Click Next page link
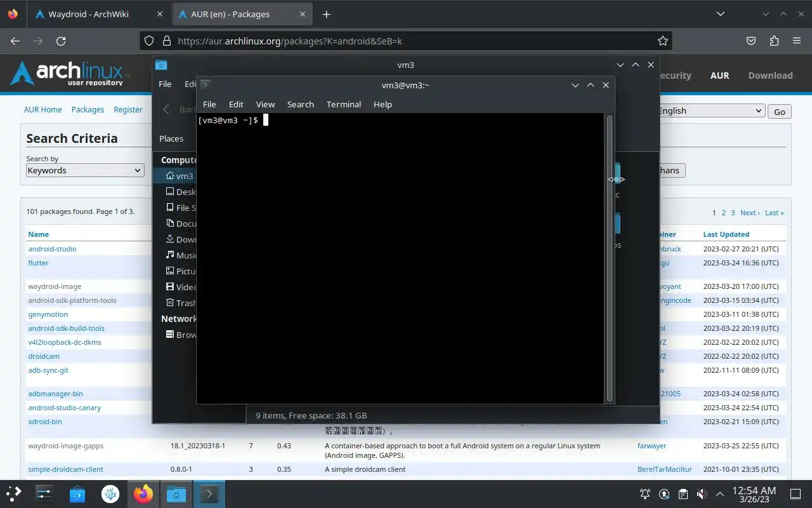Screen dimensions: 812x508 750,213
